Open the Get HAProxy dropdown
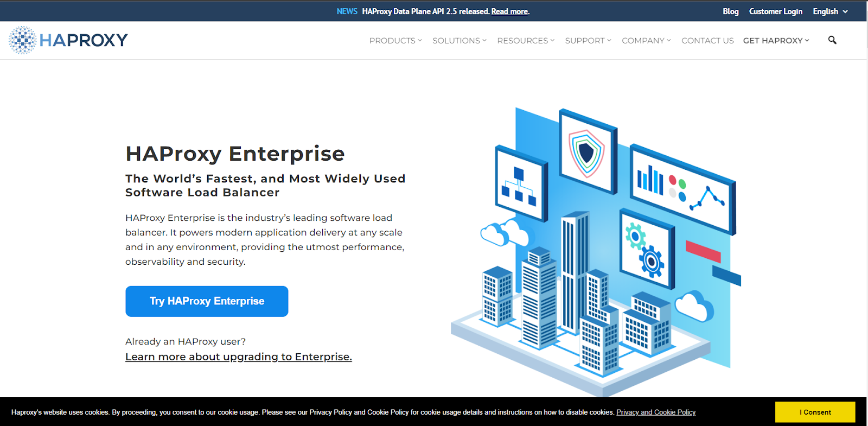 776,41
